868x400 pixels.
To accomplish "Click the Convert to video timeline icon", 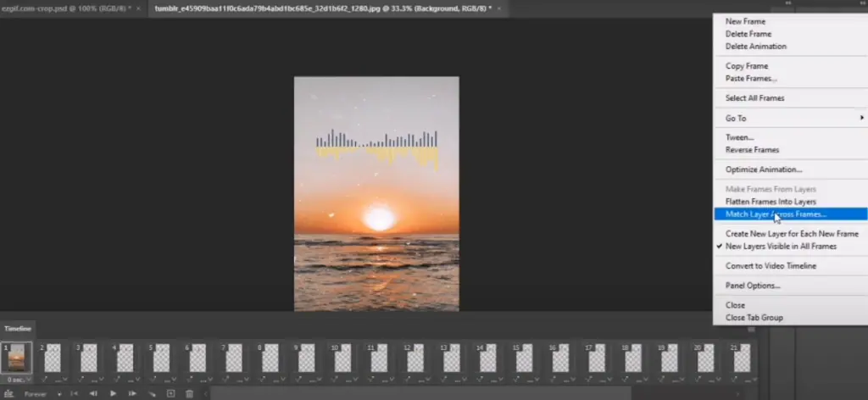I will [x=9, y=393].
